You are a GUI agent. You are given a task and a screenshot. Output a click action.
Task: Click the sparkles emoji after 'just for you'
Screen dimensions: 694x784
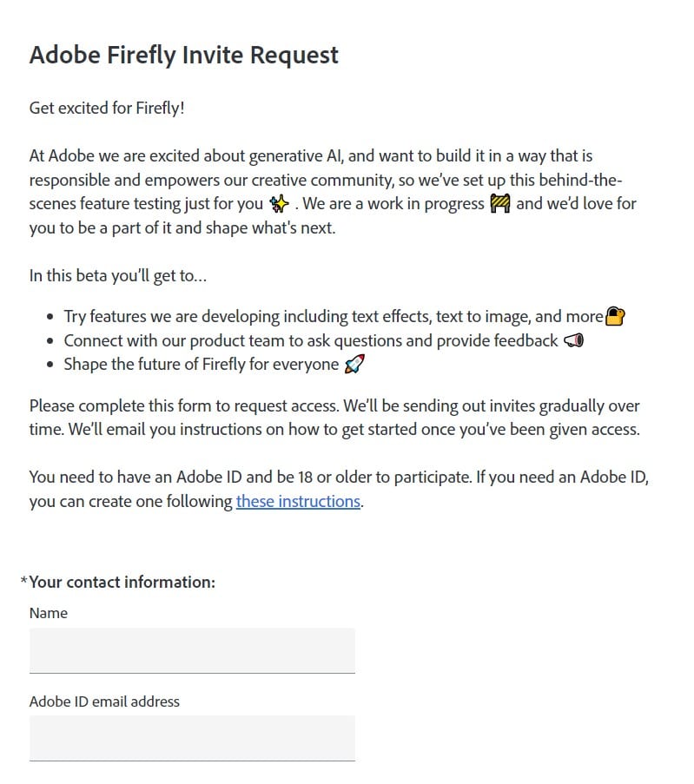[x=279, y=205]
